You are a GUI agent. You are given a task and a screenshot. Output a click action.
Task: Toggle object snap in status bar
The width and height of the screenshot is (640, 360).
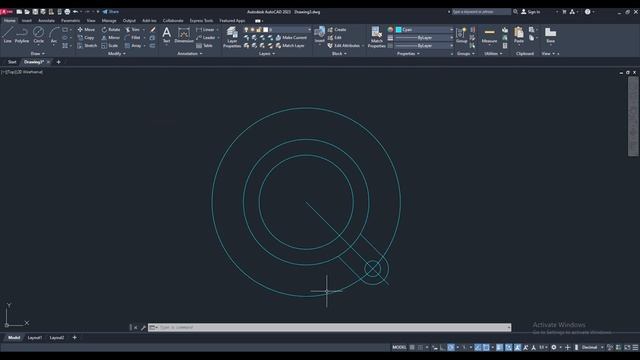[x=486, y=347]
